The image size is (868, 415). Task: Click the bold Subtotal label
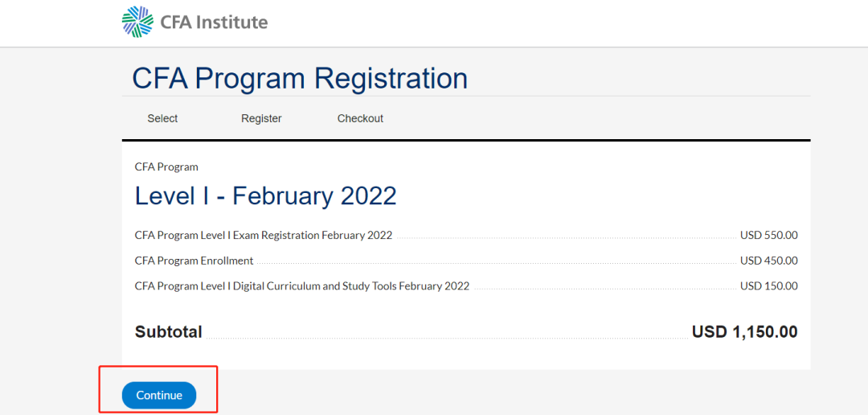[169, 332]
